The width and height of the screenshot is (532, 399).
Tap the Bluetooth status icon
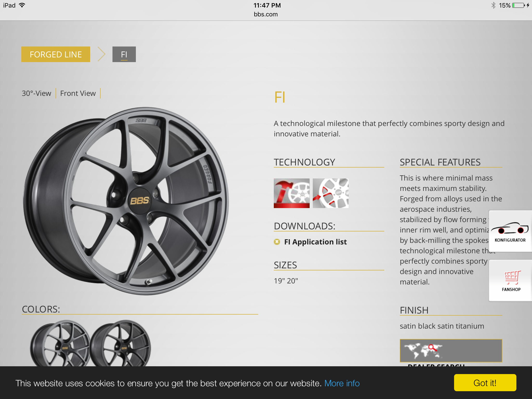point(493,5)
